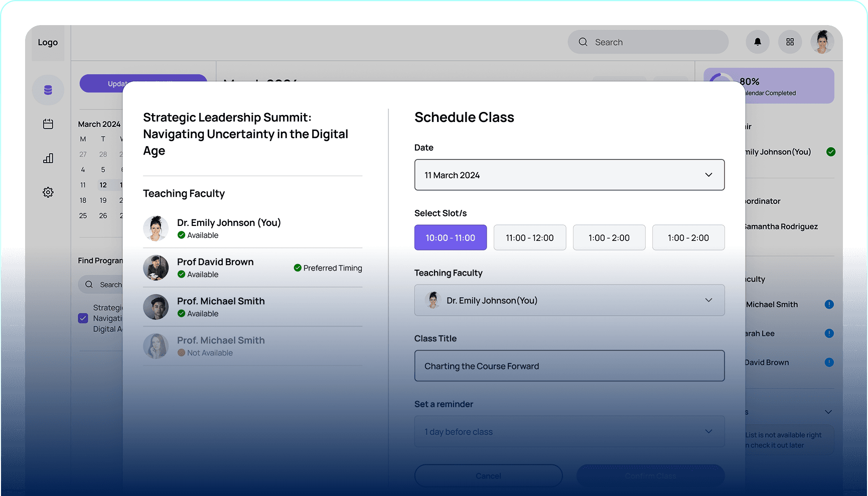Toggle the Strategic Leadership program checkbox

point(83,318)
